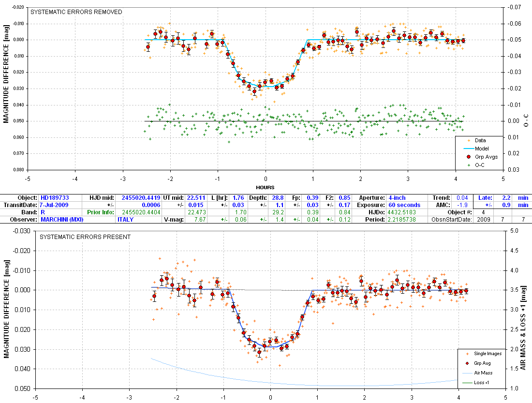532x403 pixels.
Task: Click the F2 uncertainty 0.17
Action: (344, 205)
